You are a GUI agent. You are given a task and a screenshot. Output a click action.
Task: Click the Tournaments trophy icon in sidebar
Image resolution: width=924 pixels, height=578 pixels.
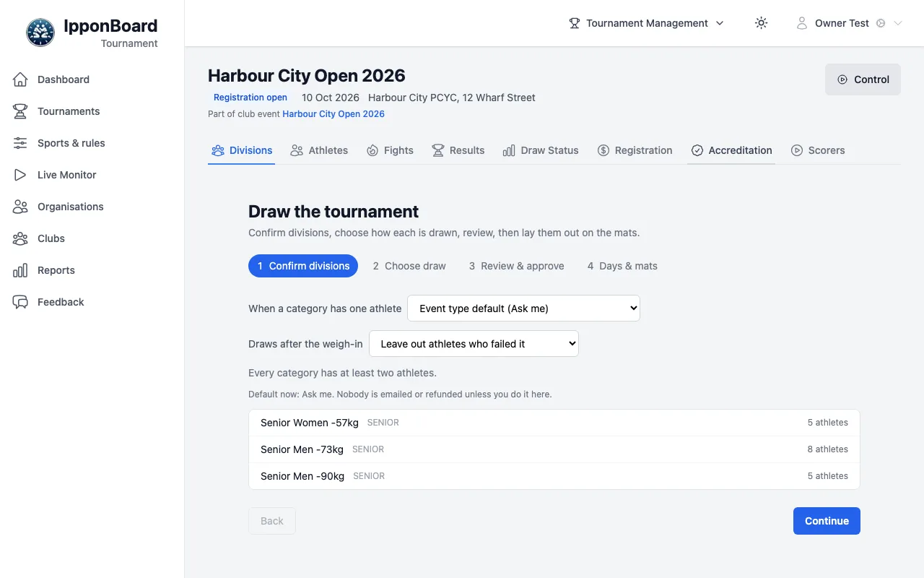pos(20,111)
